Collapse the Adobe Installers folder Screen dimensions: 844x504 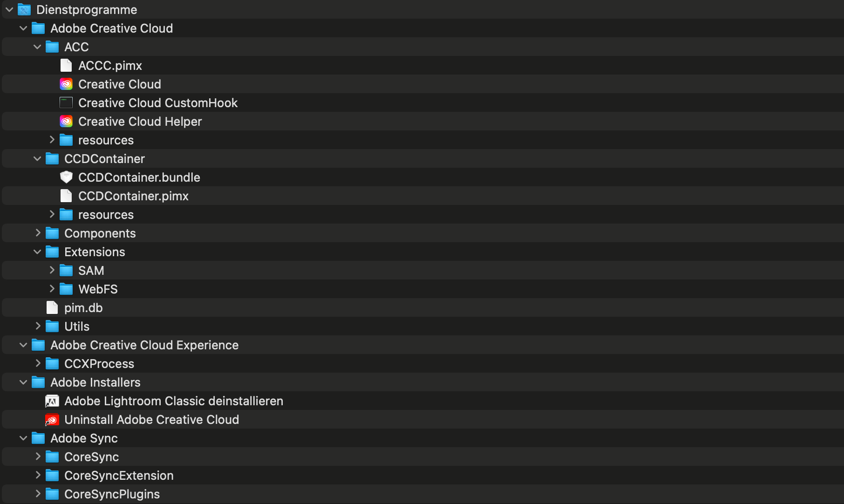pos(23,382)
